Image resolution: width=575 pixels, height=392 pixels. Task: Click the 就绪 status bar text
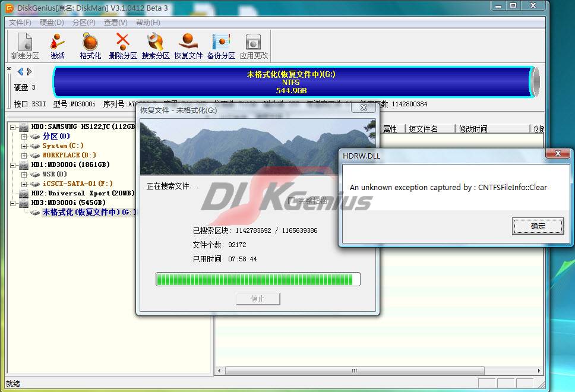(13, 384)
